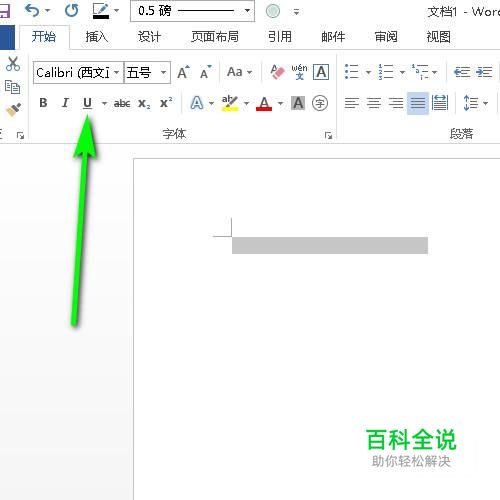Click the line spacing icon

tap(470, 103)
